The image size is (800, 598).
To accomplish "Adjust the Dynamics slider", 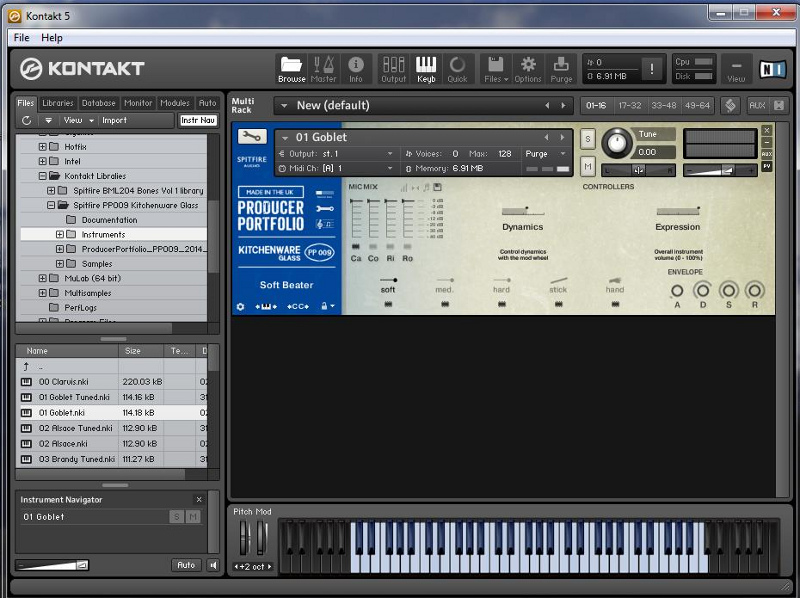I will point(522,211).
